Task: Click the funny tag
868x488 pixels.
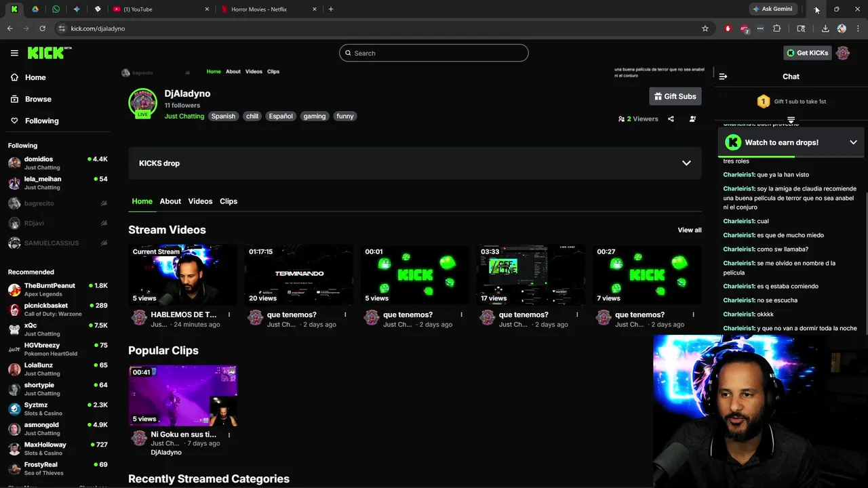Action: 345,116
